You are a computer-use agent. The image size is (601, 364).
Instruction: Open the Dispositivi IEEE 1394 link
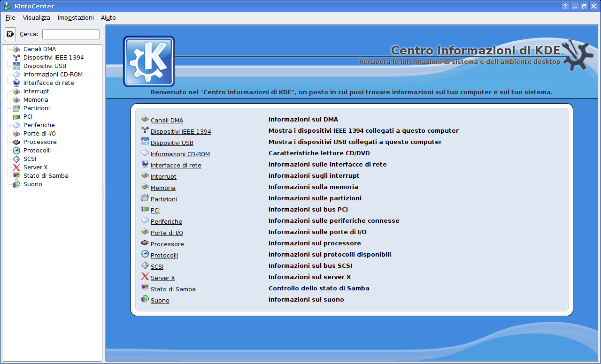pos(181,132)
